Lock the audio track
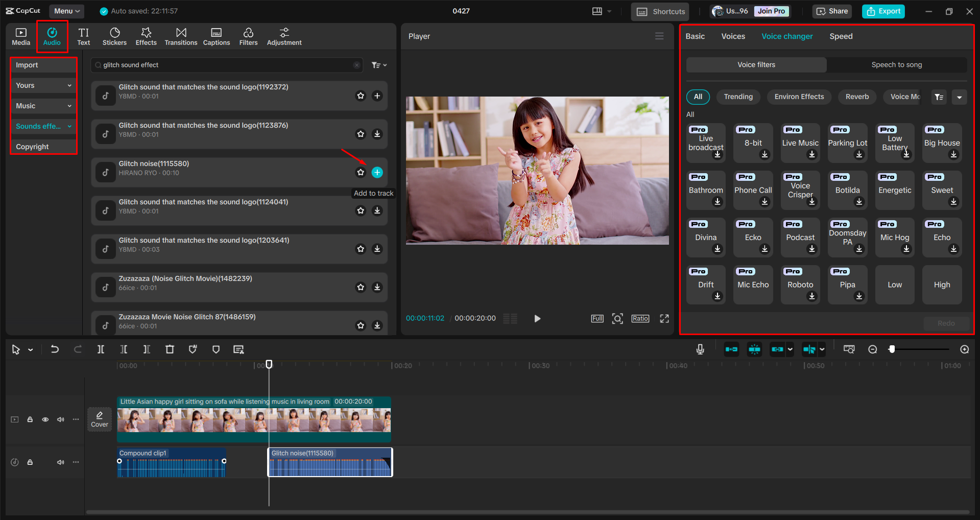This screenshot has width=980, height=520. (30, 462)
